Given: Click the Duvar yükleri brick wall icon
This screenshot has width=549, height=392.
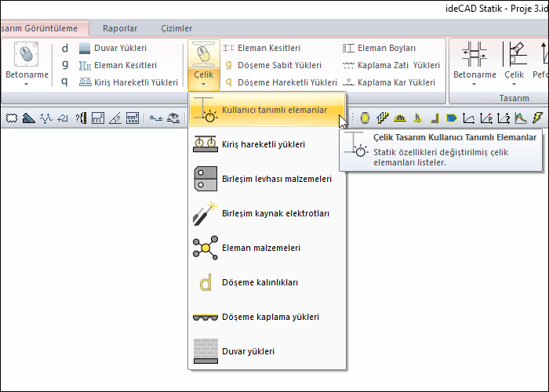Looking at the screenshot, I should [205, 351].
